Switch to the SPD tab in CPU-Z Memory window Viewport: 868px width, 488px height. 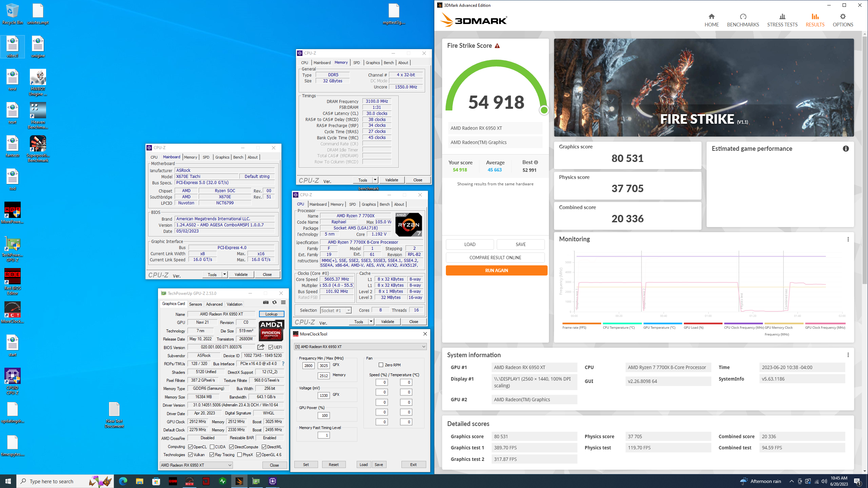(356, 63)
